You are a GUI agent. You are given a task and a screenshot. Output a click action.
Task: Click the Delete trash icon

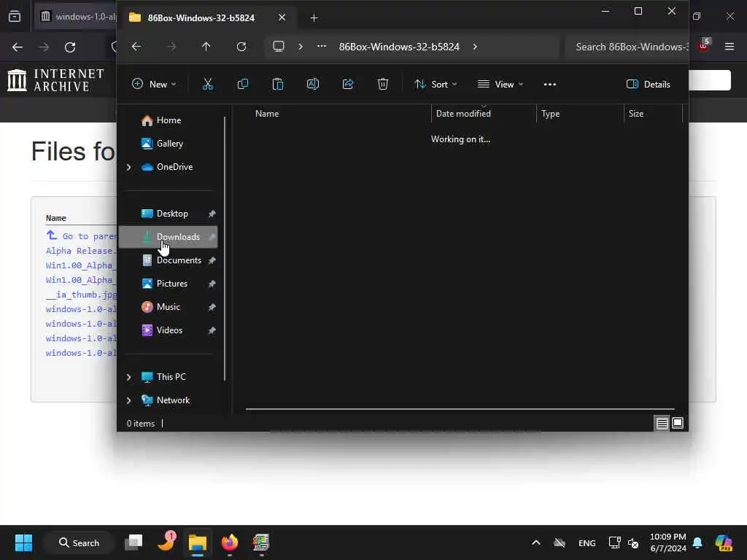(382, 85)
